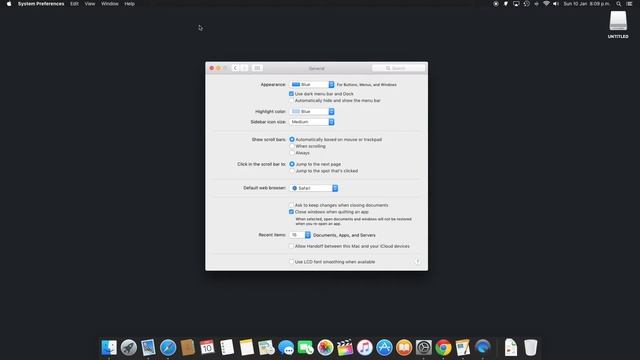Open yellow Notes icon in Dock

pyautogui.click(x=247, y=348)
